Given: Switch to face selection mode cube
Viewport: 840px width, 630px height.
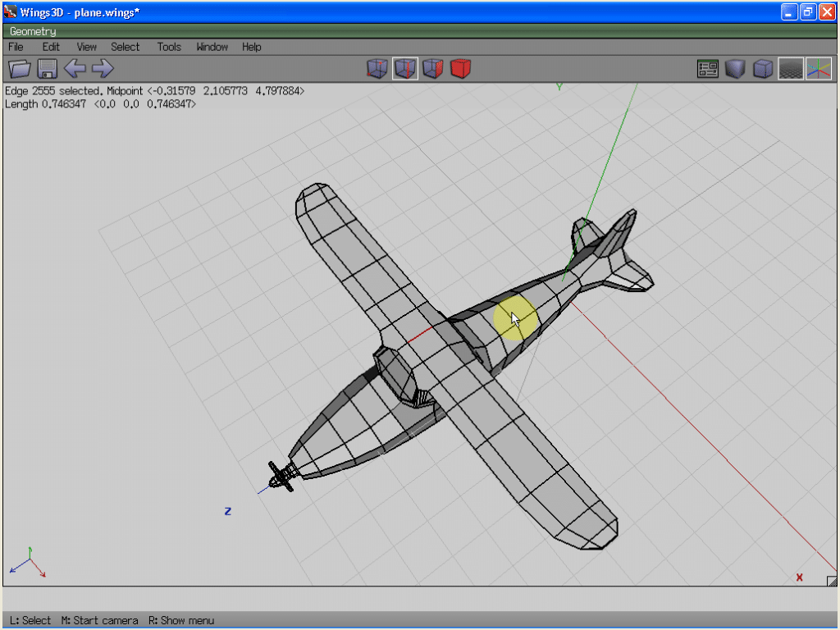Looking at the screenshot, I should pyautogui.click(x=432, y=69).
